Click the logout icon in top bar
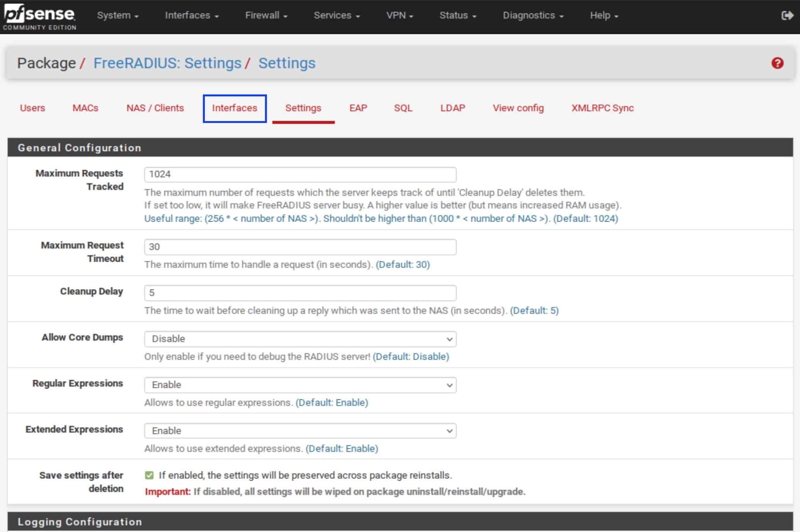800x532 pixels. click(x=787, y=15)
